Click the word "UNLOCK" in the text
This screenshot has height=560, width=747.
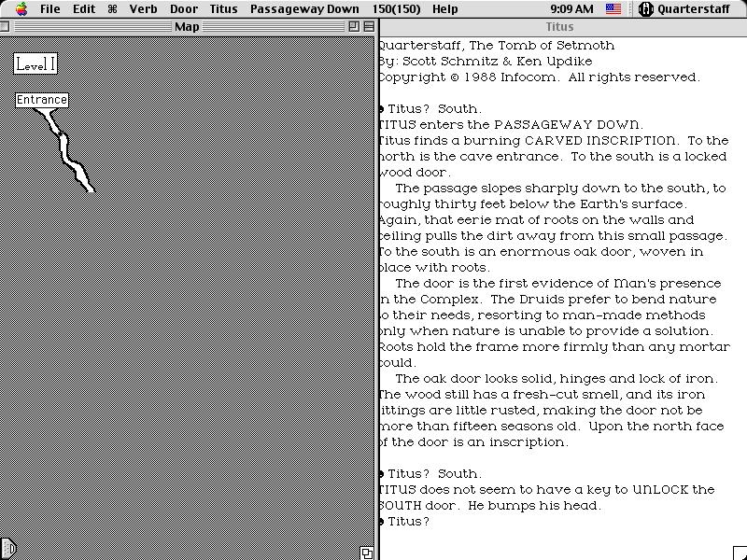coord(660,489)
